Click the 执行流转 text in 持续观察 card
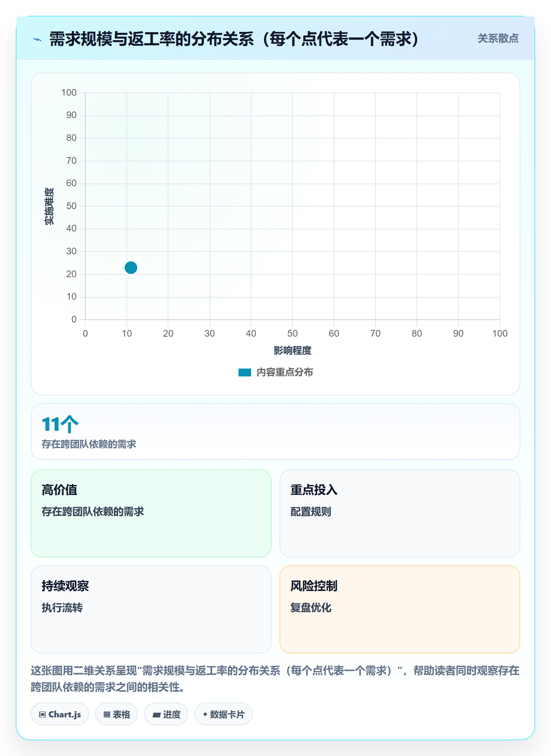551x756 pixels. (x=62, y=608)
